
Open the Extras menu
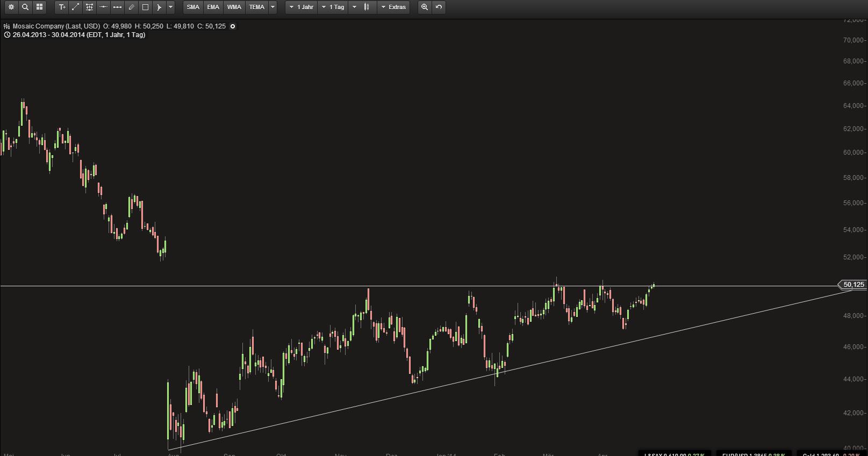393,7
